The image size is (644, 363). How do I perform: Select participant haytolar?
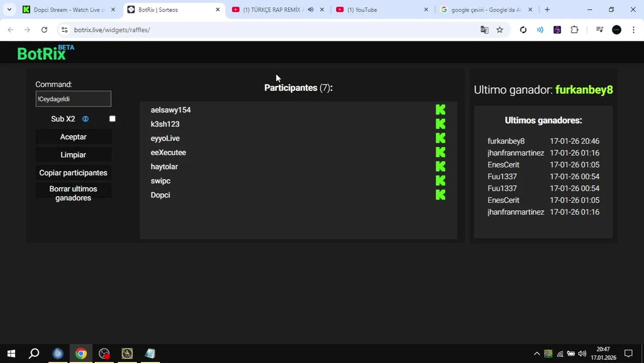pos(164,166)
